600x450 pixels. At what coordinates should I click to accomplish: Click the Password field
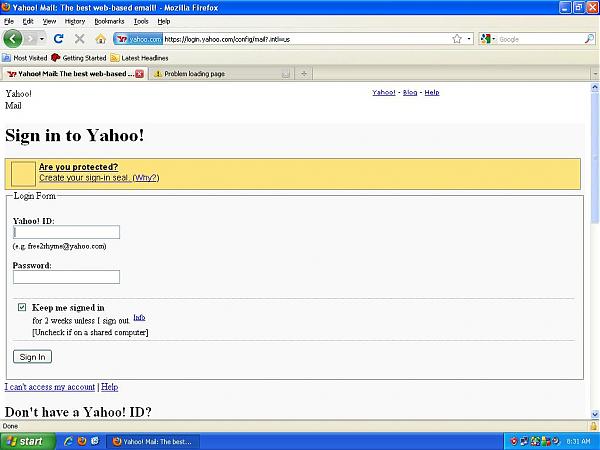coord(66,277)
